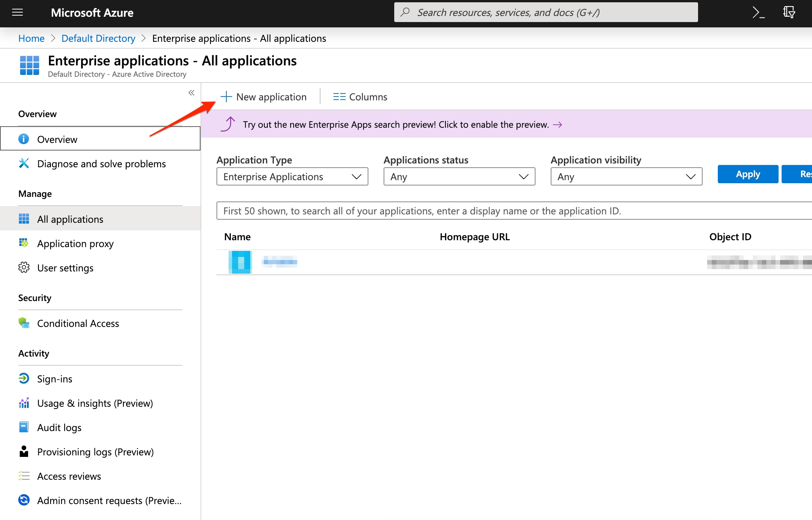Go to Default Directory breadcrumb

pos(98,38)
